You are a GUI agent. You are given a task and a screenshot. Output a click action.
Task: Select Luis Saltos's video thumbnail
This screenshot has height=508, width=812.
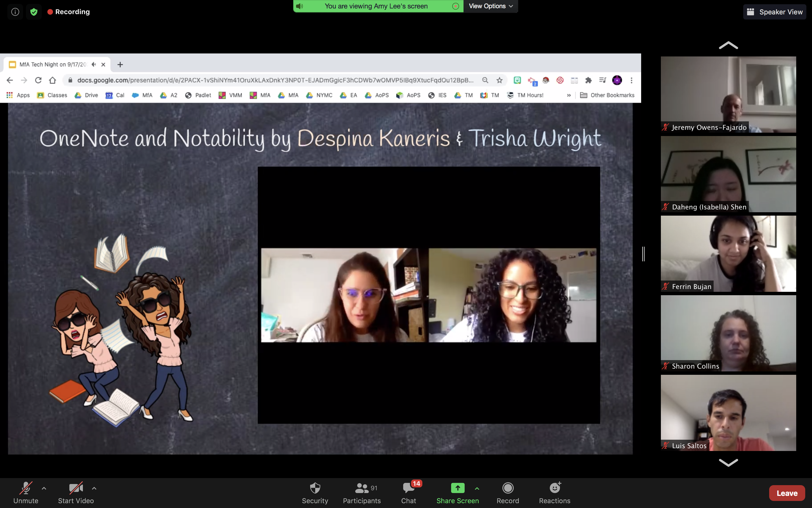(728, 413)
